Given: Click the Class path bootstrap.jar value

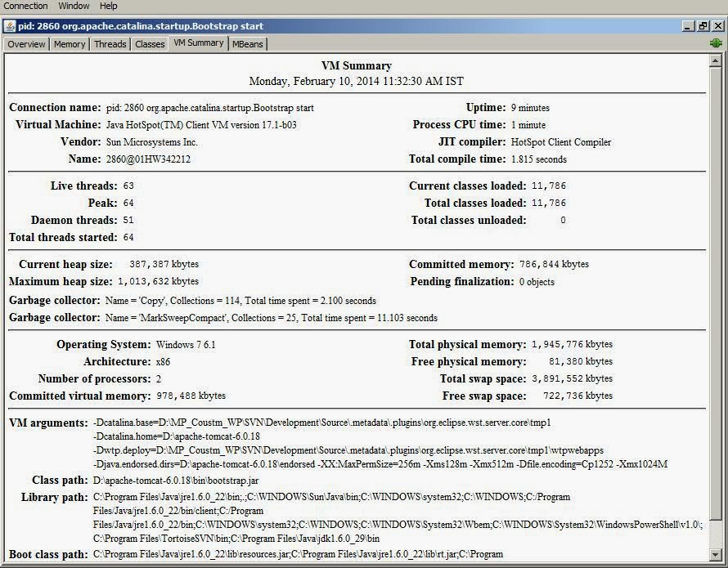Looking at the screenshot, I should tap(176, 481).
